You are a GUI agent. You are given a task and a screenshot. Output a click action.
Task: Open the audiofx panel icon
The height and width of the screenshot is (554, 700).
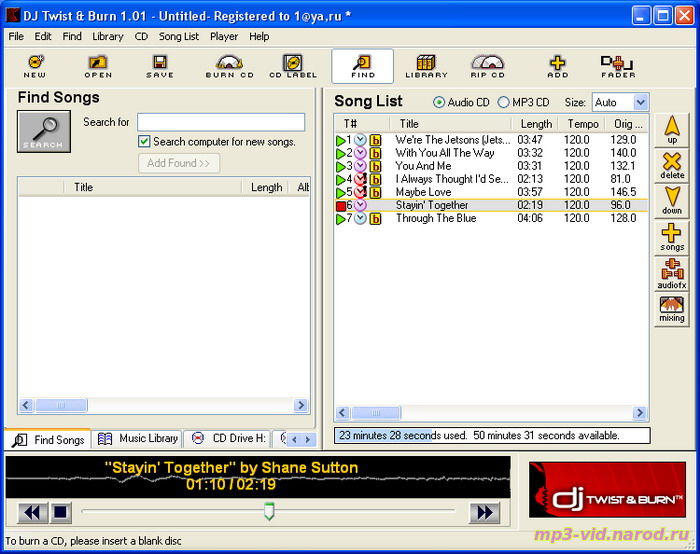(672, 274)
